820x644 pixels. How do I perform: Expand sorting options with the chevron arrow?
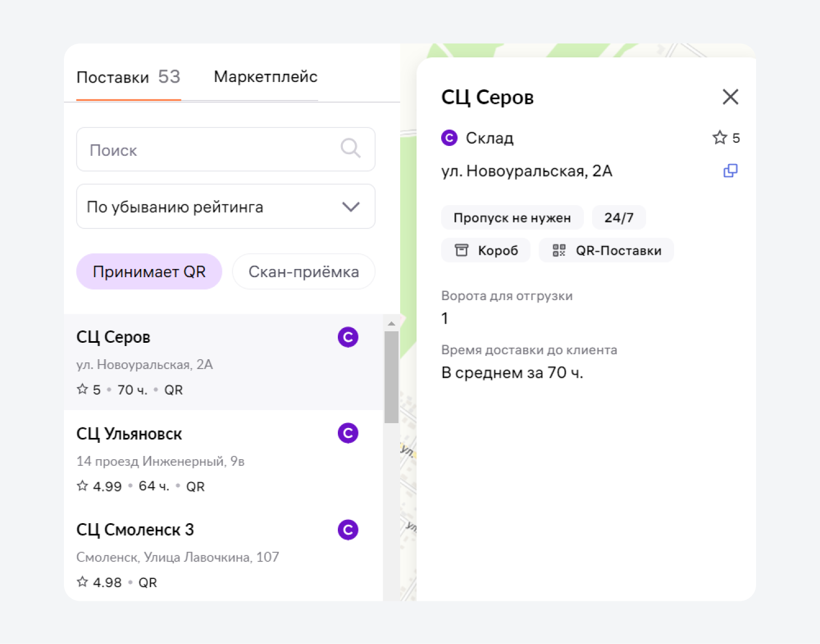pos(351,207)
